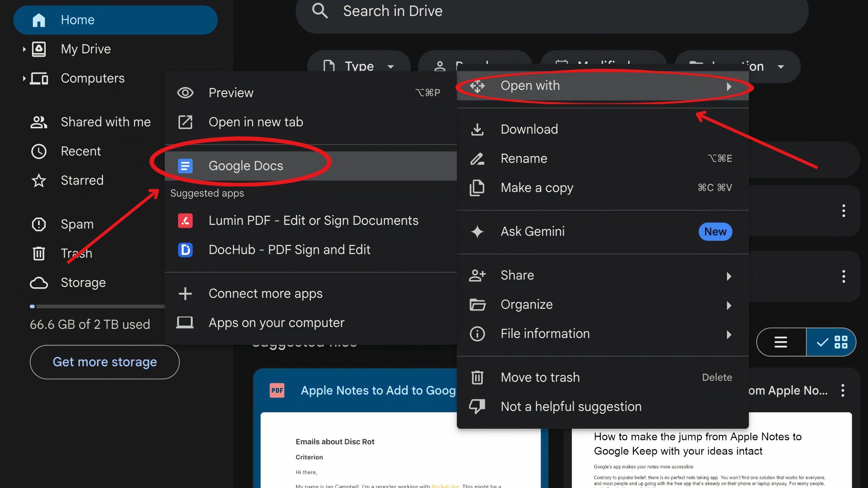Screen dimensions: 868x488
Task: Choose Lumin PDF - Edit or Sign Documents
Action: click(311, 221)
